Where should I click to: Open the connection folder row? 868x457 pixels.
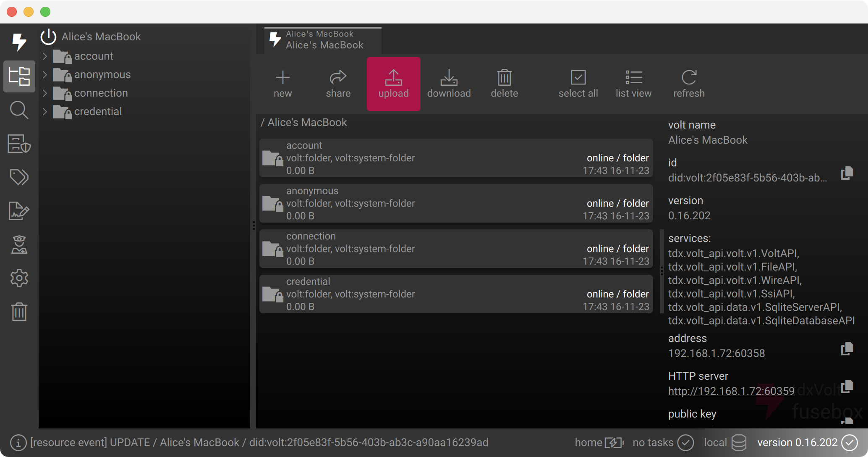(456, 249)
